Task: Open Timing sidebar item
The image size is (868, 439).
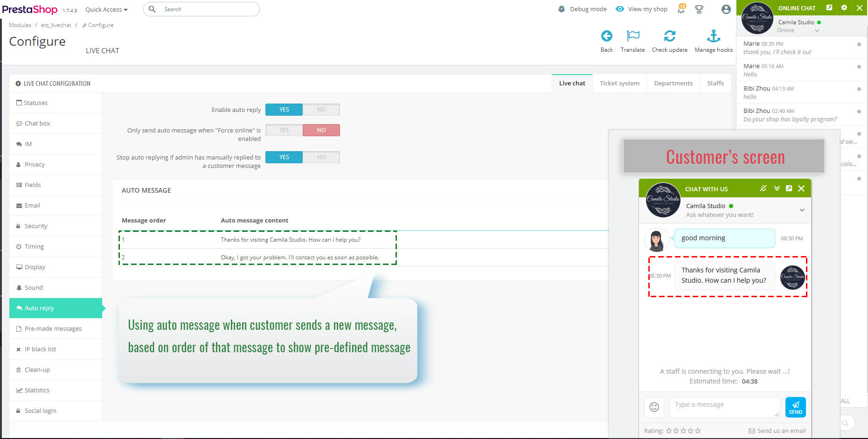Action: point(56,247)
